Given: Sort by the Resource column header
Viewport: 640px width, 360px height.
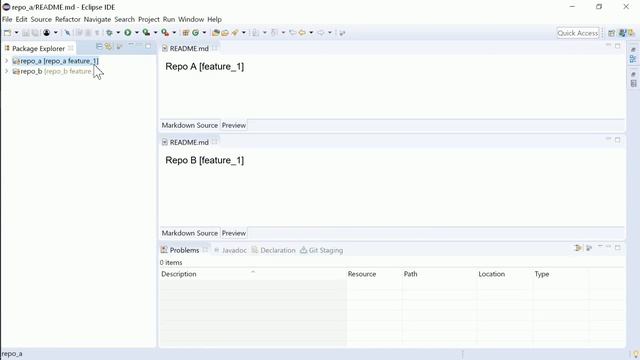Looking at the screenshot, I should click(374, 274).
